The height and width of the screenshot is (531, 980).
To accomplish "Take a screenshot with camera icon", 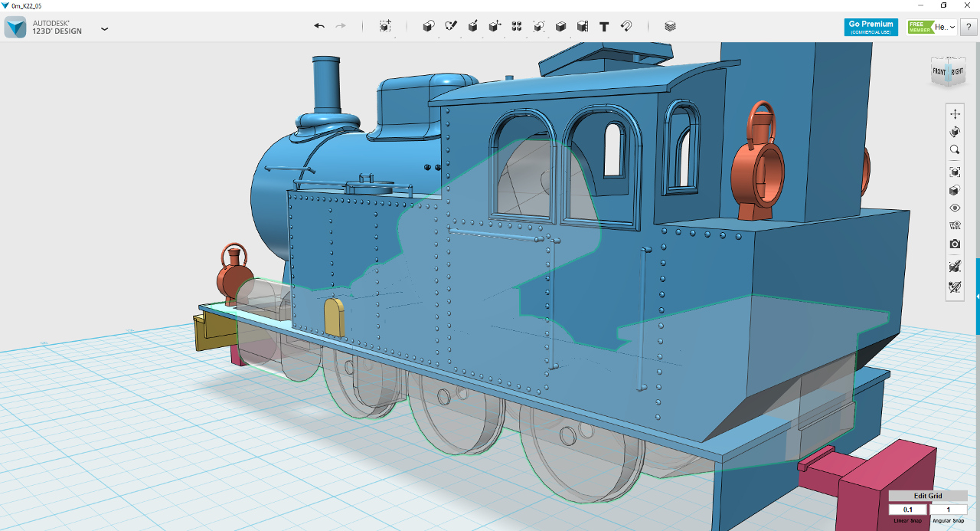I will point(955,244).
